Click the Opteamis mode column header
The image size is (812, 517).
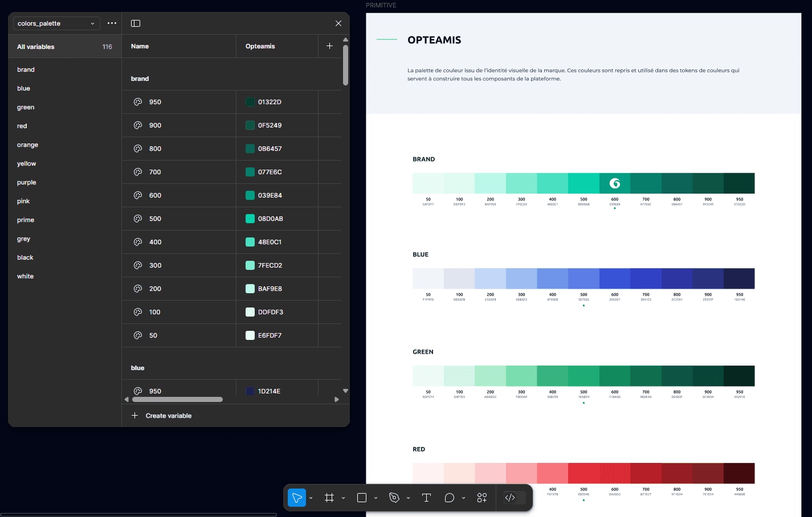coord(277,46)
